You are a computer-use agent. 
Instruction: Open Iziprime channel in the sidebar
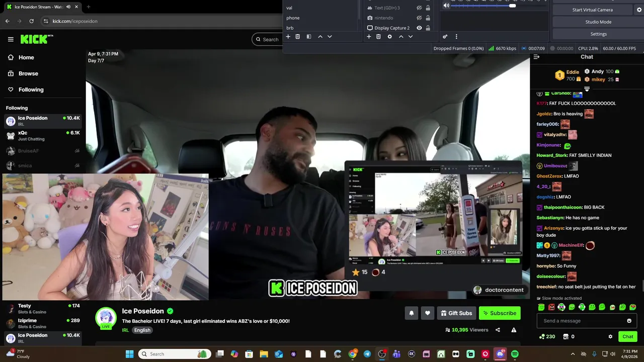[x=42, y=323]
